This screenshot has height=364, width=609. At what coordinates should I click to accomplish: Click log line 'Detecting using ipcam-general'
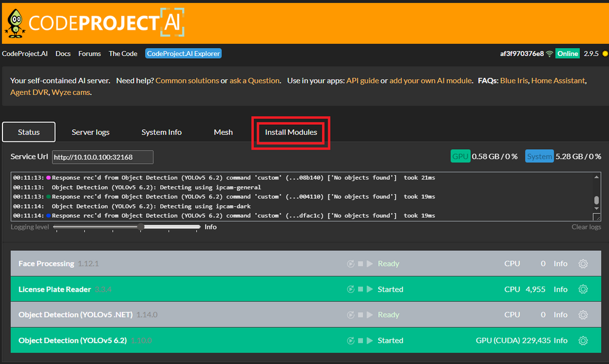click(137, 187)
